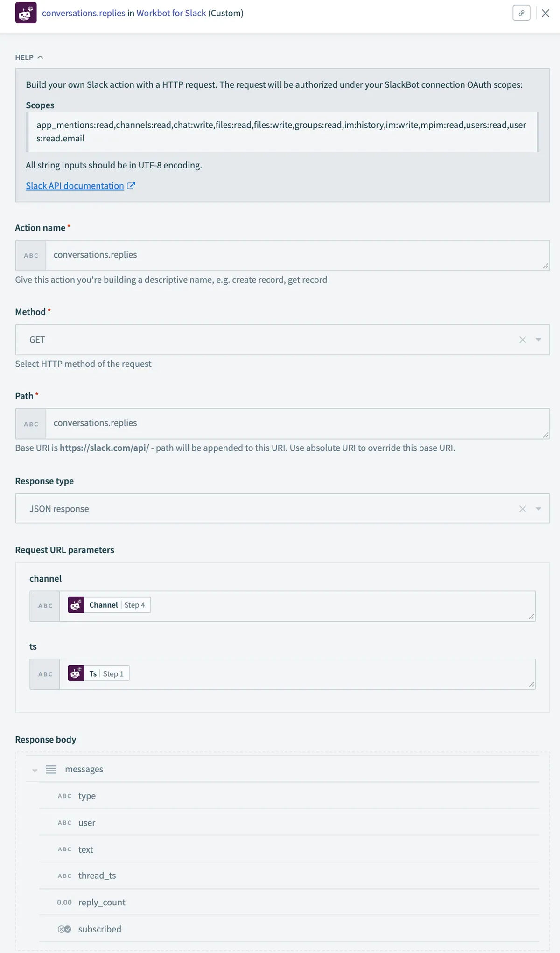Open the Method dropdown
The width and height of the screenshot is (560, 953).
pyautogui.click(x=539, y=340)
